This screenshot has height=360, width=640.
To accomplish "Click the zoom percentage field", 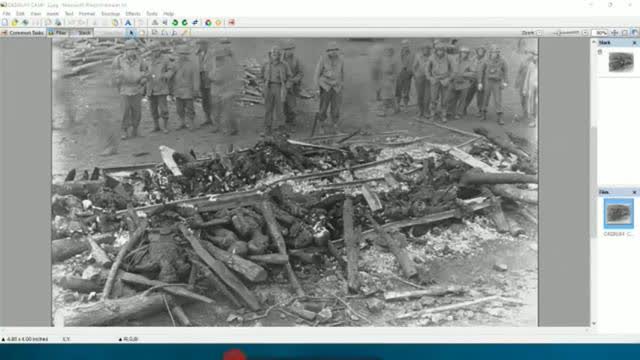I will tap(600, 33).
